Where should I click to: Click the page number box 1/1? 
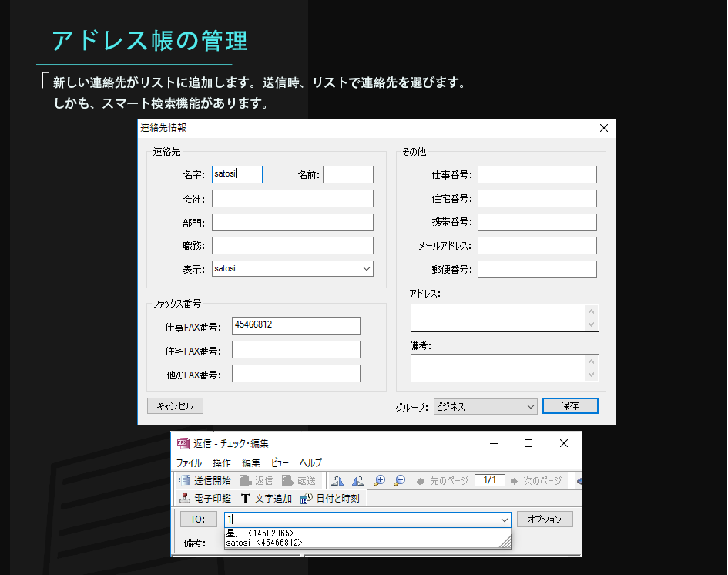point(490,480)
